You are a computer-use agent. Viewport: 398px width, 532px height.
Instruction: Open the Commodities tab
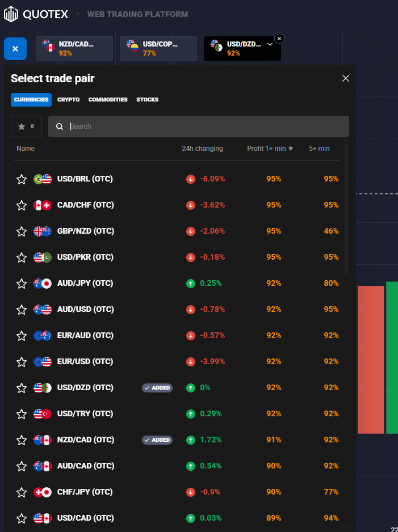click(x=108, y=100)
